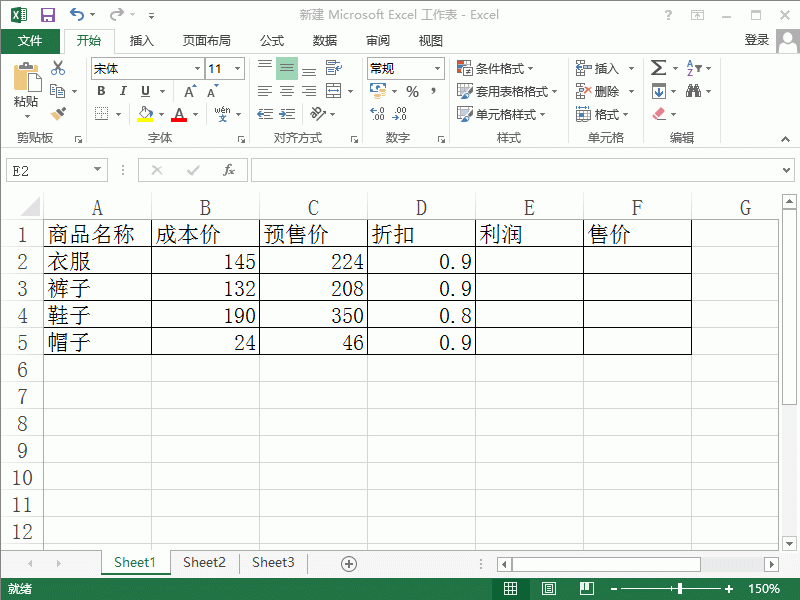Click the Increase Decimal icon
This screenshot has height=600, width=800.
(376, 113)
